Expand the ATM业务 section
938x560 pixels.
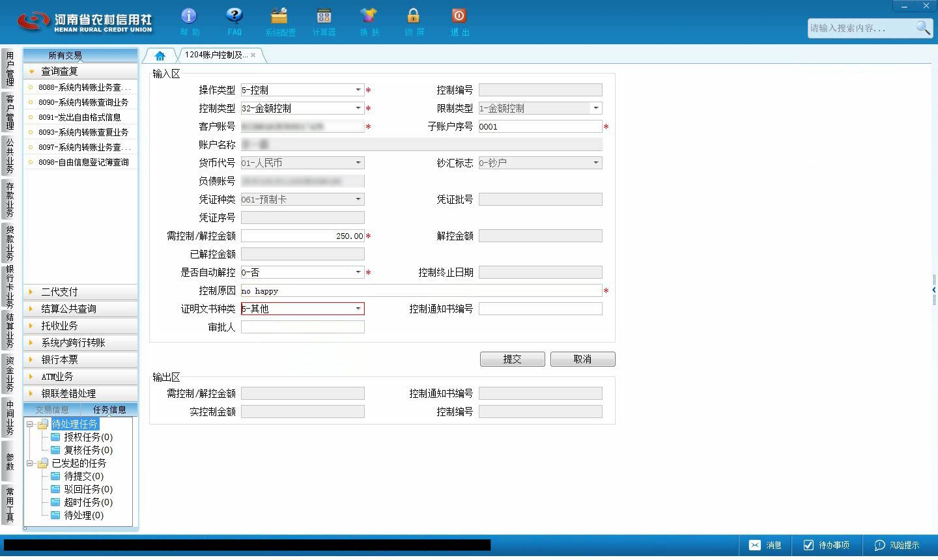(x=80, y=376)
